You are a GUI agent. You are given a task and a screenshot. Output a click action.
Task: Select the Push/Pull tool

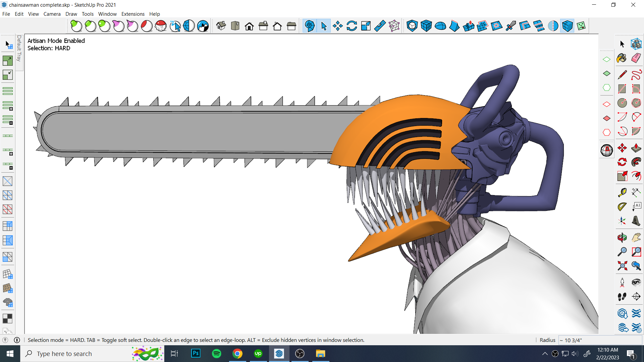(636, 148)
